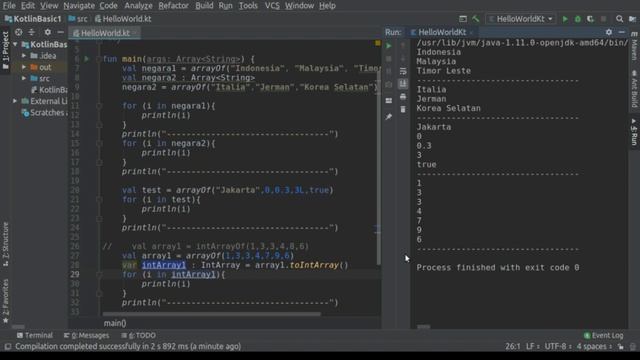Clear all Run console output trash icon
The image size is (640, 360).
tap(403, 109)
